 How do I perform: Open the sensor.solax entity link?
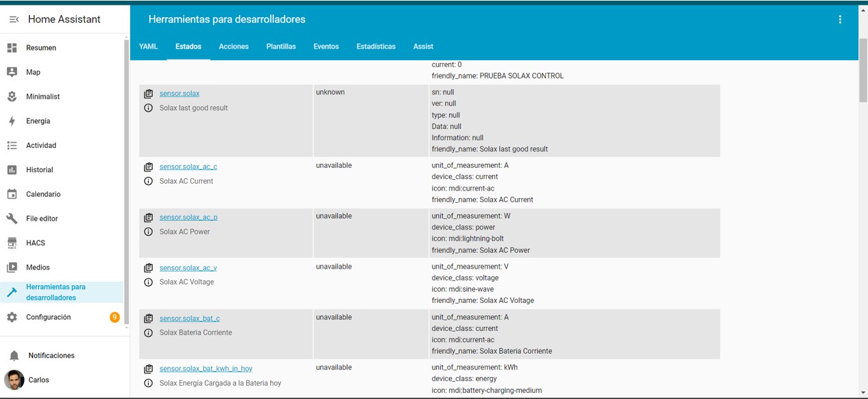coord(180,93)
